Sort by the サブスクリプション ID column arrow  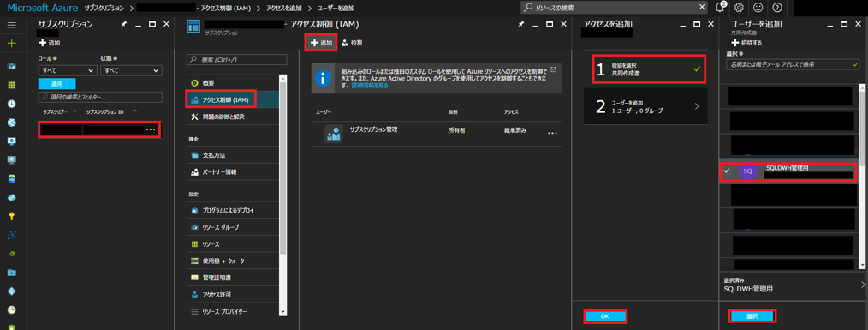click(134, 112)
